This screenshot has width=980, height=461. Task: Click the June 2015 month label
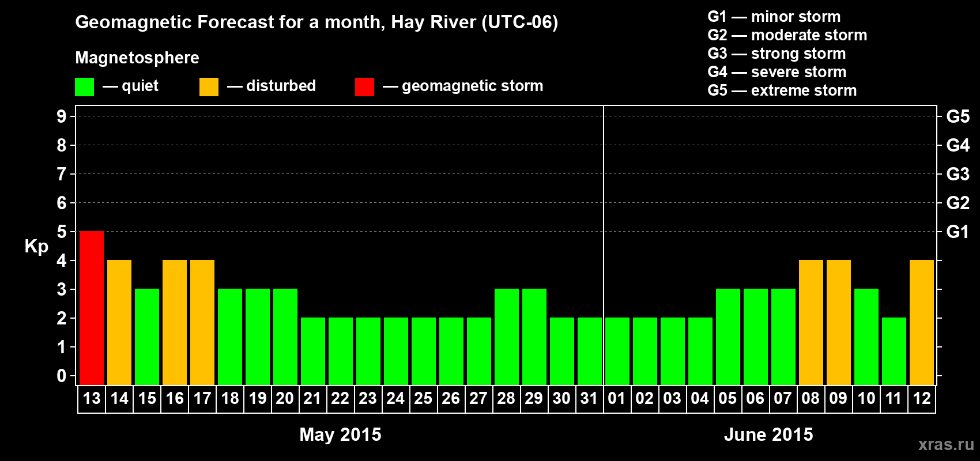pyautogui.click(x=768, y=434)
